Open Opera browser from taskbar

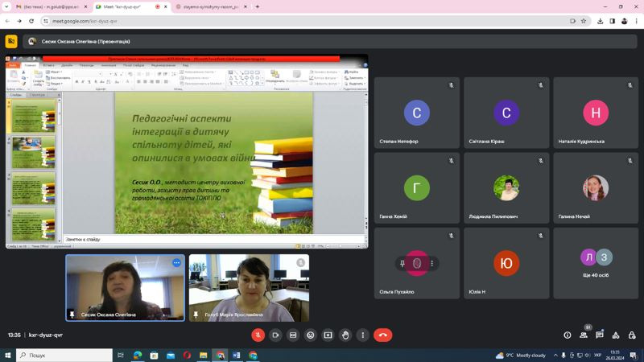187,356
